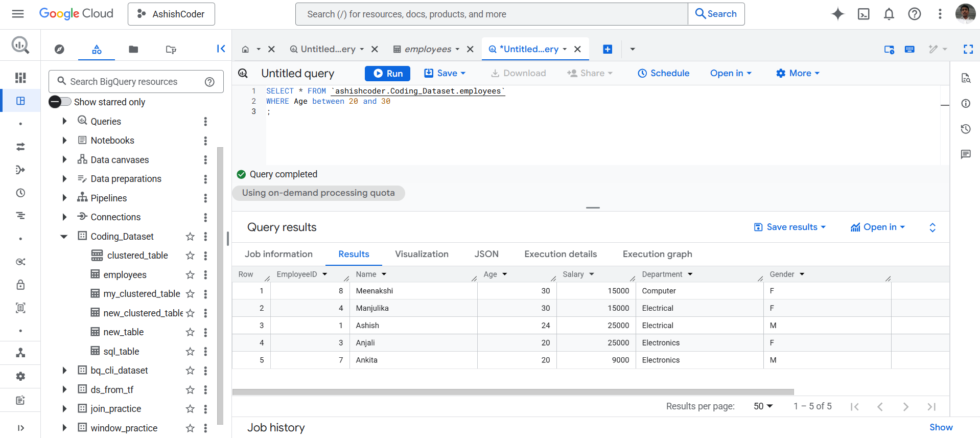Click the explorer panel vertical scrollbar
Image resolution: width=980 pixels, height=438 pixels.
220,286
